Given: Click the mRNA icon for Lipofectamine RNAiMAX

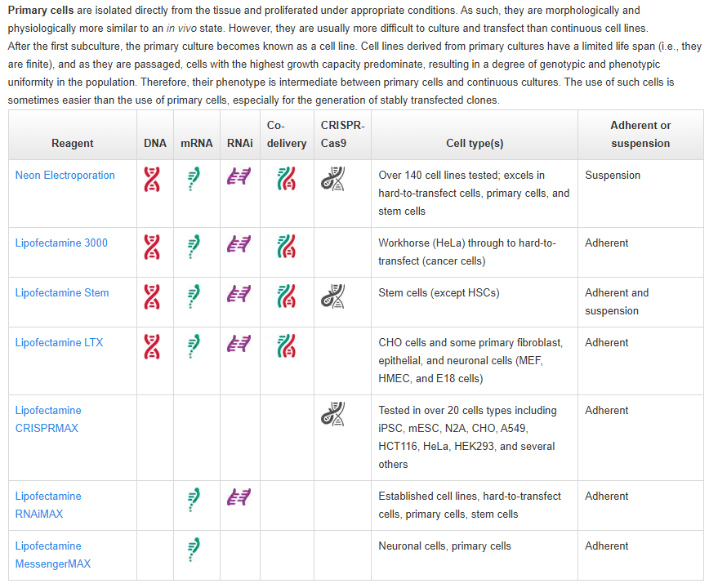Looking at the screenshot, I should (194, 500).
